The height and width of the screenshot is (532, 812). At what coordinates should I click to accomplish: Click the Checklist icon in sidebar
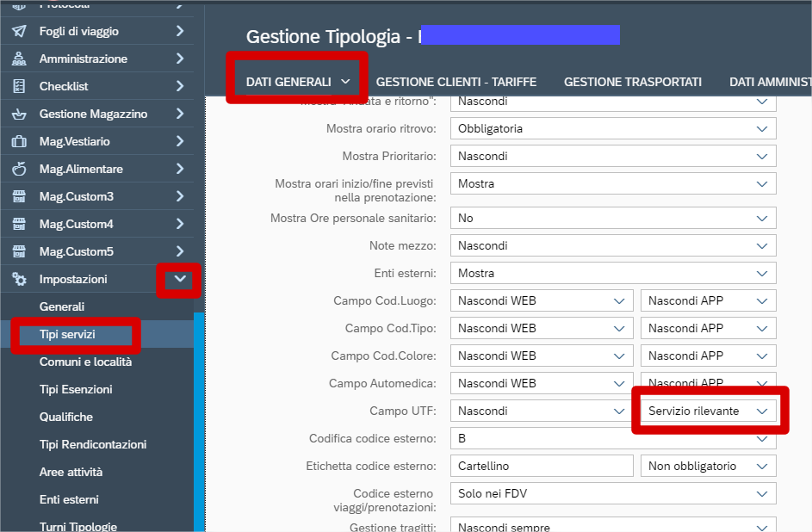tap(19, 86)
